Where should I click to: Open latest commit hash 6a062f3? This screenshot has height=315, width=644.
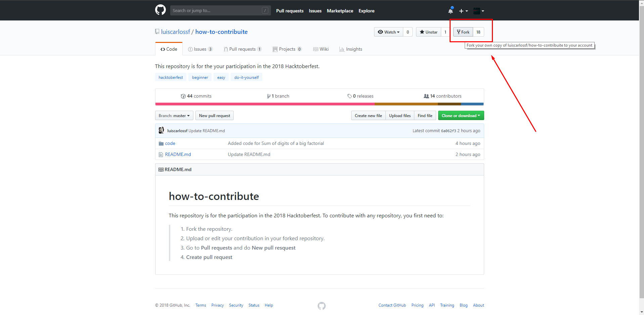pyautogui.click(x=448, y=131)
